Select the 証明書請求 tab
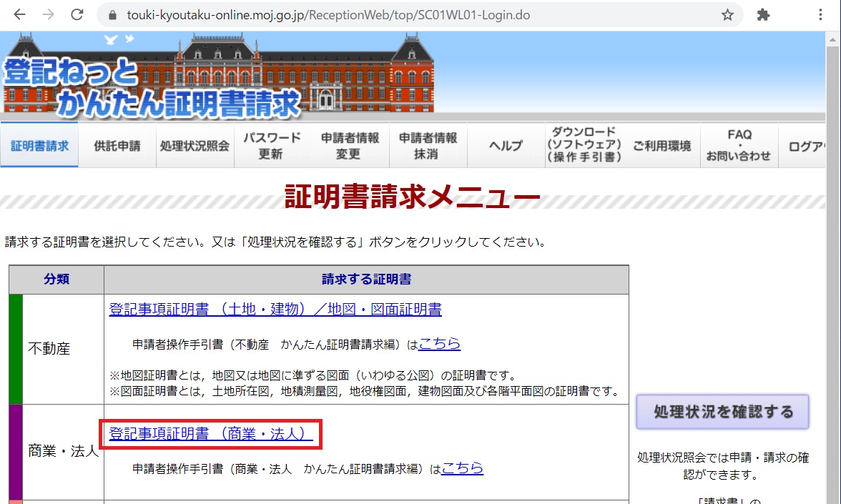This screenshot has height=504, width=841. click(x=39, y=146)
